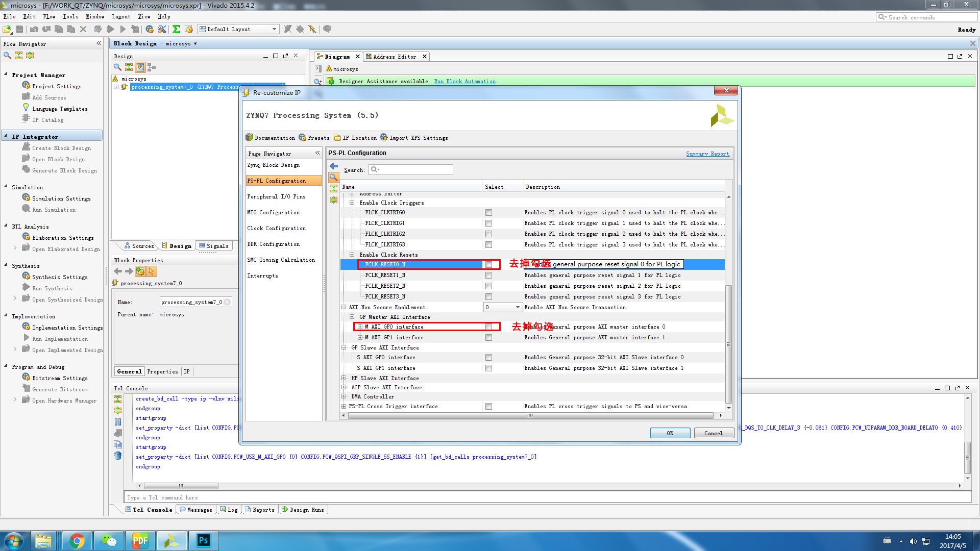Click the magnifier search icon in Flow Navigator
This screenshot has height=551, width=980.
pos(7,55)
